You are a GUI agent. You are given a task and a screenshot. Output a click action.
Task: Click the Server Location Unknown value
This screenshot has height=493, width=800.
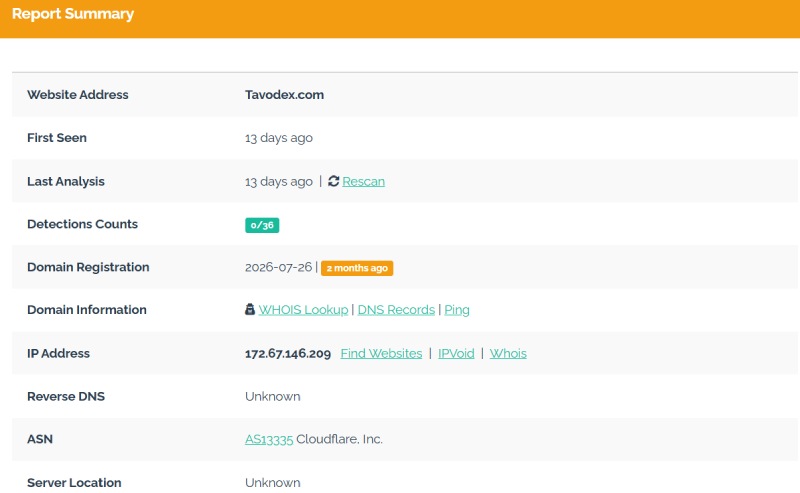272,483
